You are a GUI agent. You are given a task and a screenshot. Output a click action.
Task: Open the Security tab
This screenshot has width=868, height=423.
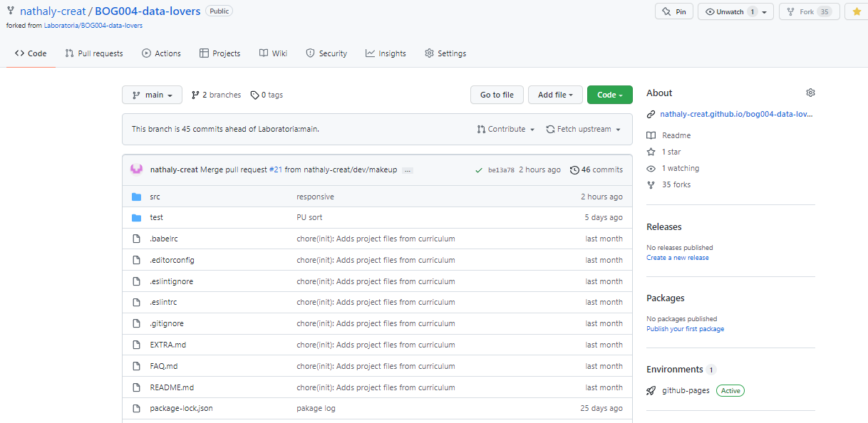(326, 53)
